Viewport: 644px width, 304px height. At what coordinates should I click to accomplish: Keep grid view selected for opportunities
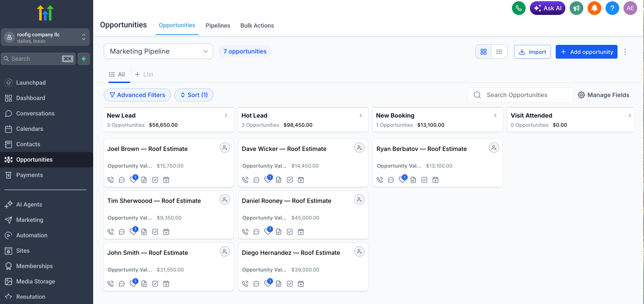click(483, 52)
